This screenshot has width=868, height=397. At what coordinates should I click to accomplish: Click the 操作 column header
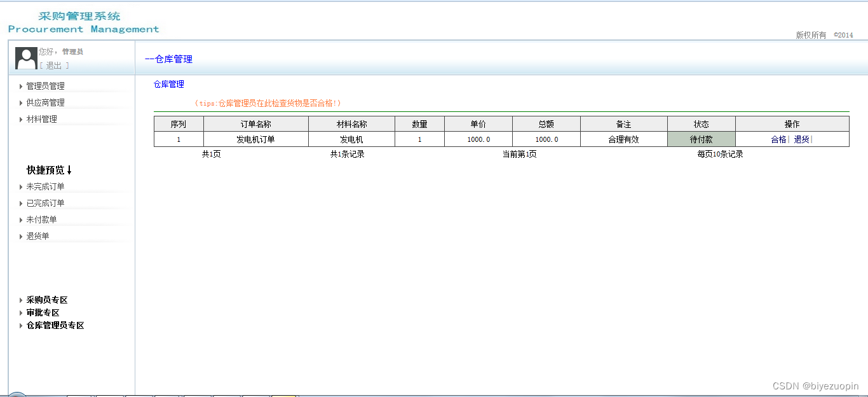(x=792, y=124)
